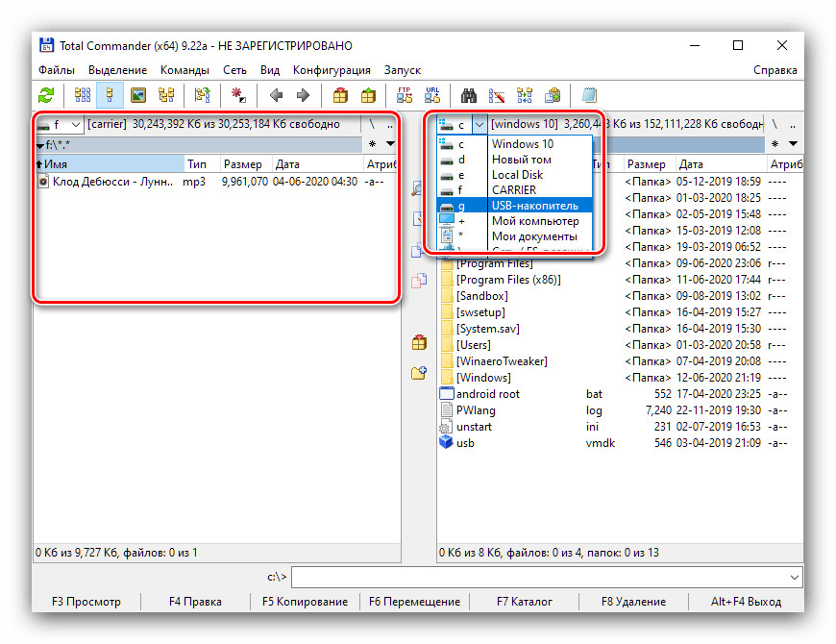
Task: Open the Команды menu
Action: coord(184,70)
